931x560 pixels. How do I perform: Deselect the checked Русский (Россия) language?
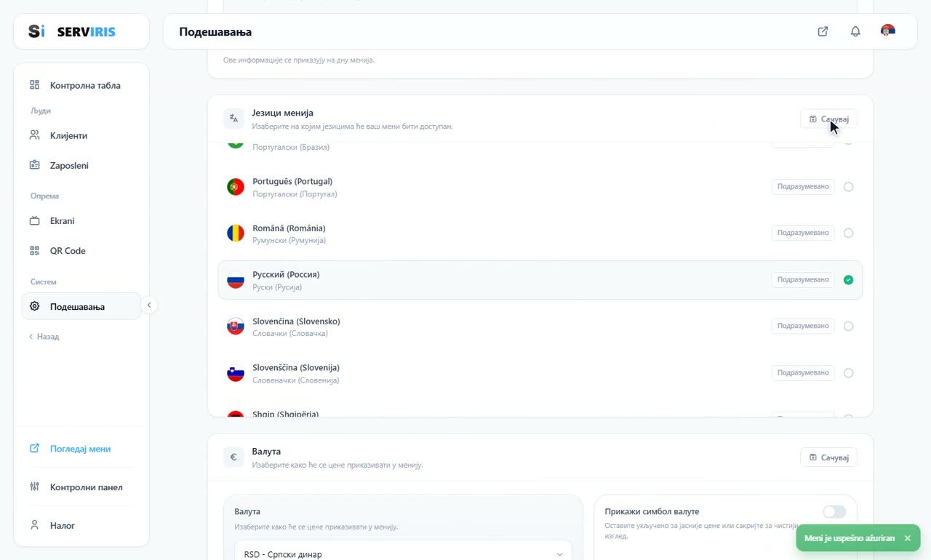(848, 280)
